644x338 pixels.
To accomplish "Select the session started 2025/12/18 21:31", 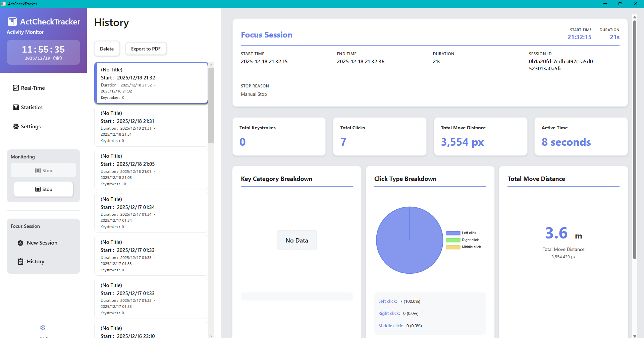I will (x=151, y=126).
